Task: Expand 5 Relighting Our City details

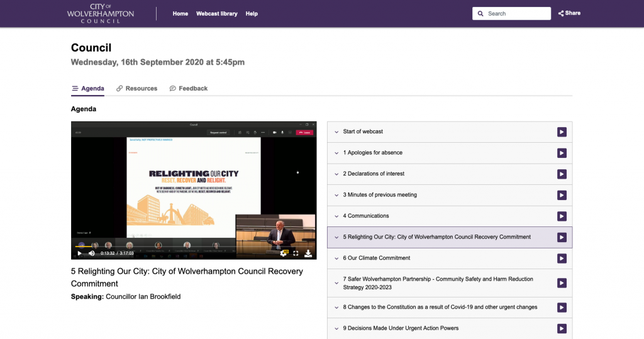Action: click(336, 238)
